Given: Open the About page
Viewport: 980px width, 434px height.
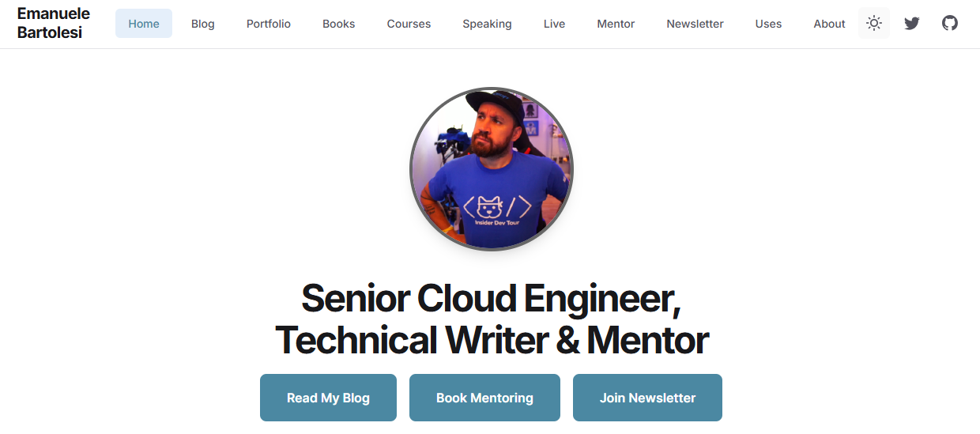Looking at the screenshot, I should click(x=829, y=24).
